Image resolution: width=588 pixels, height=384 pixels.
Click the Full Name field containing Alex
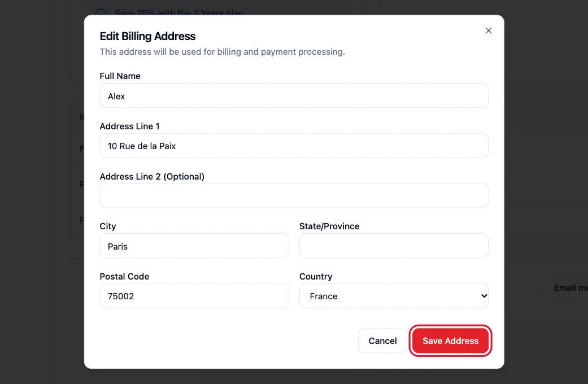[294, 95]
